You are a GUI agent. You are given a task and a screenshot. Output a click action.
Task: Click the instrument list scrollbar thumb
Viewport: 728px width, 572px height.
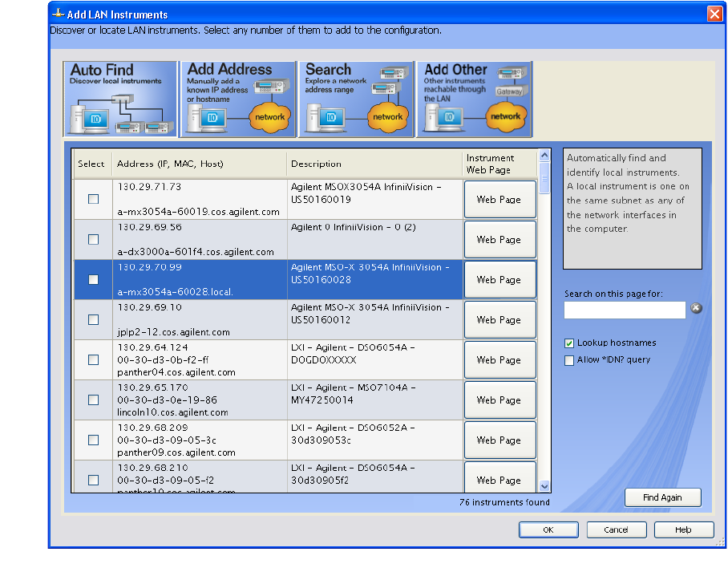click(544, 178)
